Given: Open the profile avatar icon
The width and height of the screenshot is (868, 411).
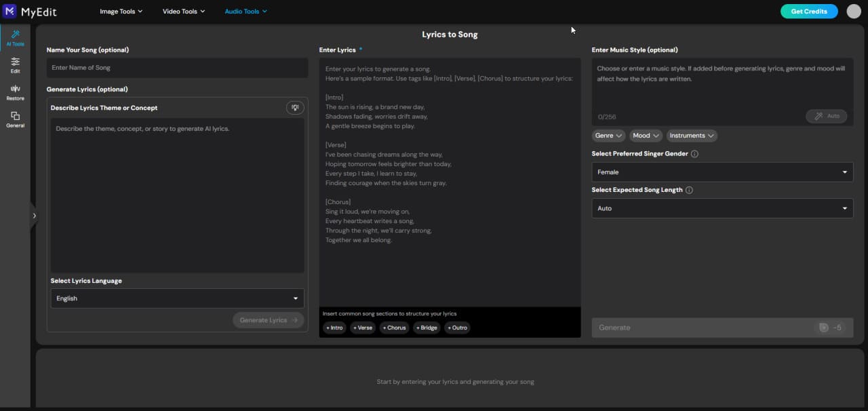Looking at the screenshot, I should point(853,11).
